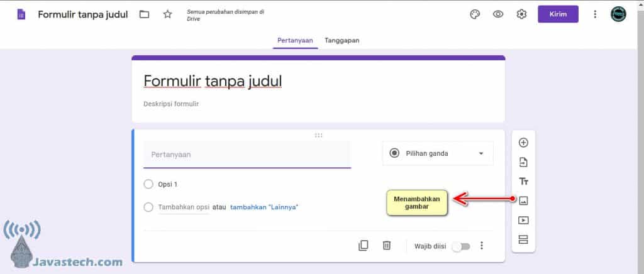Add a video from side toolbar
Image resolution: width=644 pixels, height=274 pixels.
point(523,220)
